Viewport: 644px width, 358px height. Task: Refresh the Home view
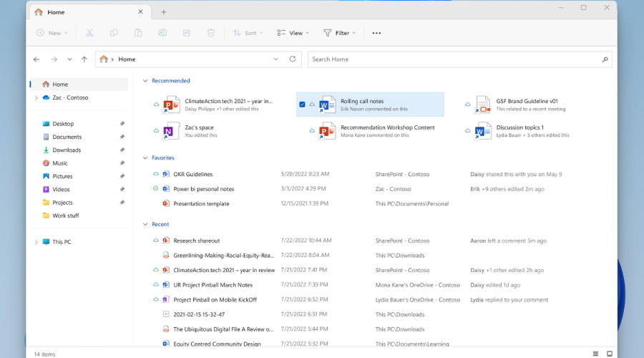[293, 59]
